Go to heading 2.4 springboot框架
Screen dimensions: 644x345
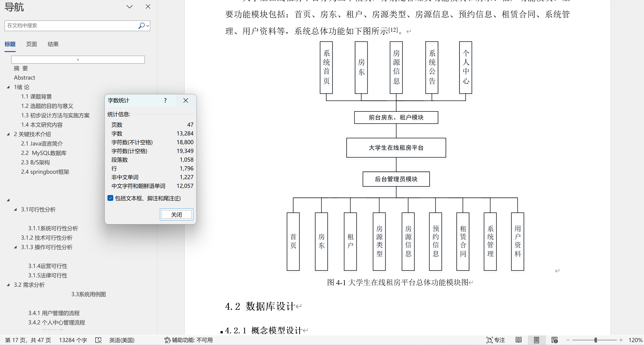tap(45, 172)
